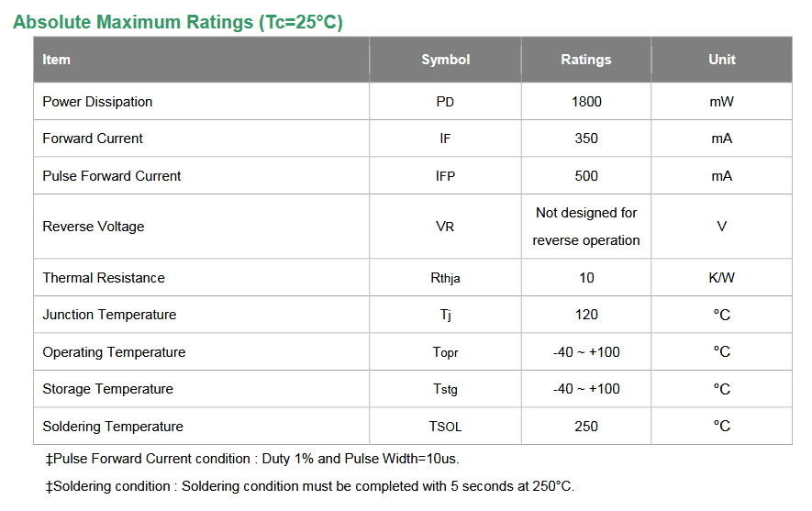Select the Topr symbol cell

tap(445, 352)
